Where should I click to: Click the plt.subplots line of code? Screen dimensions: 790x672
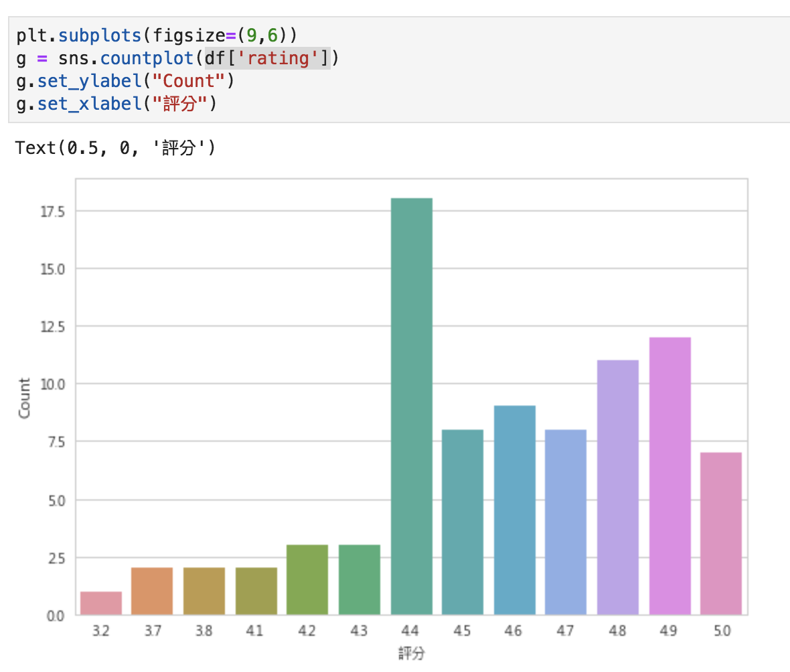pos(157,35)
